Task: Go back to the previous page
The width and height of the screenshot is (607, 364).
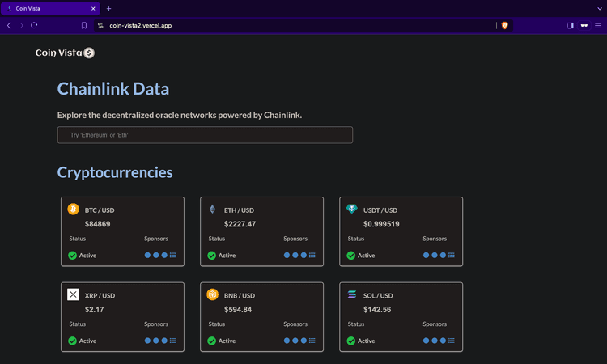Action: pyautogui.click(x=9, y=26)
